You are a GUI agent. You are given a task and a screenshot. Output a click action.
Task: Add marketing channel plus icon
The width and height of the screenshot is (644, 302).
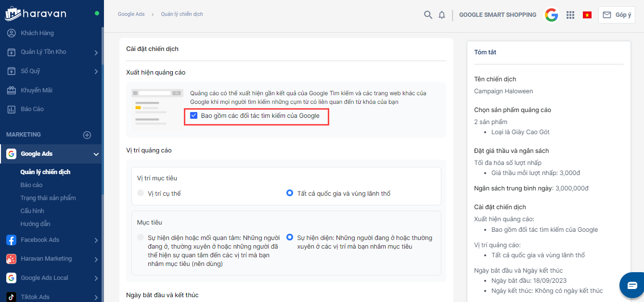(87, 135)
